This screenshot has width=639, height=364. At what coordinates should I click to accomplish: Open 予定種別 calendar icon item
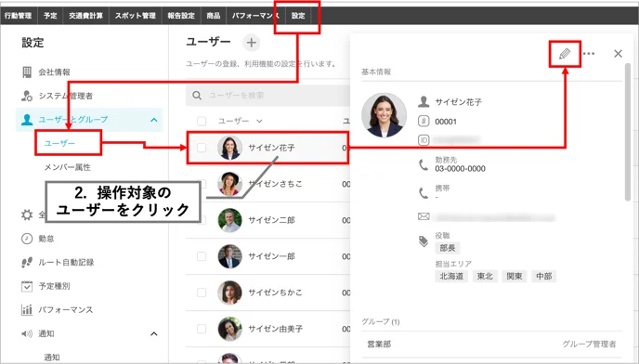(27, 286)
